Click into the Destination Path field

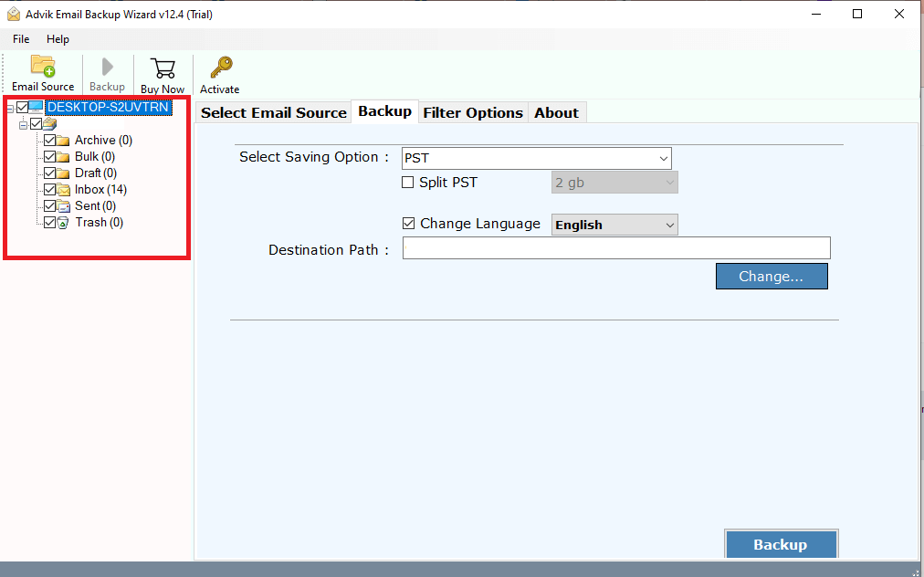click(616, 248)
